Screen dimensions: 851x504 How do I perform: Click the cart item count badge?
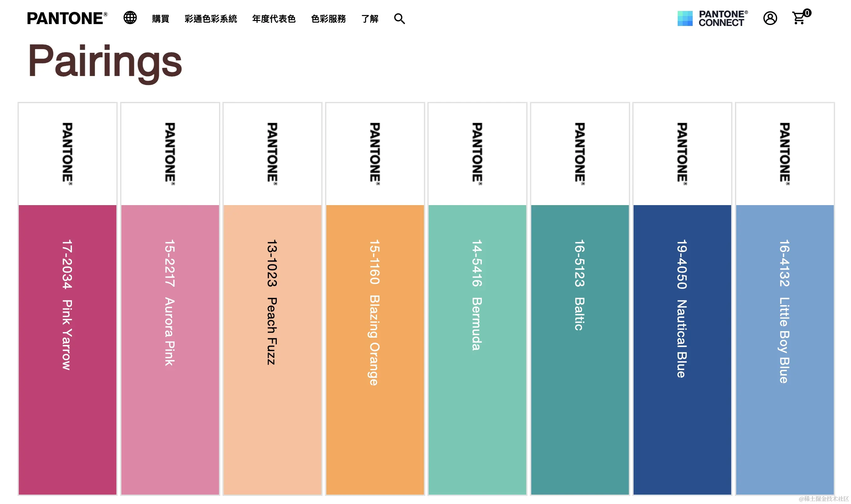coord(807,13)
